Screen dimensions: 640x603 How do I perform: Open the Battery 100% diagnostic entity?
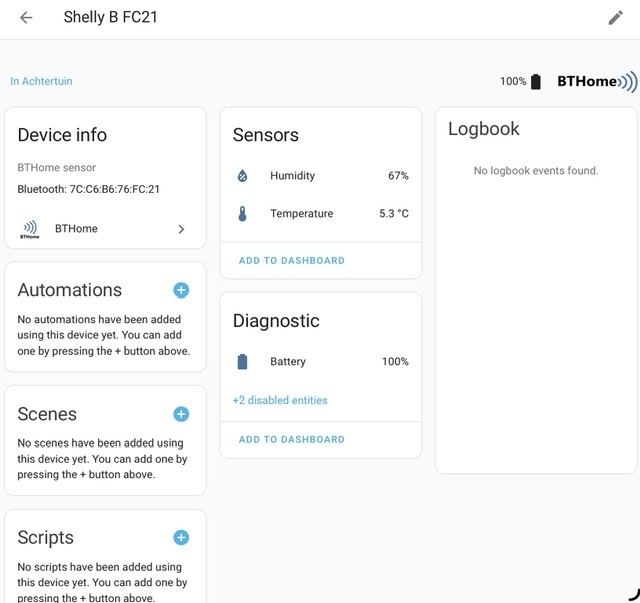point(320,362)
